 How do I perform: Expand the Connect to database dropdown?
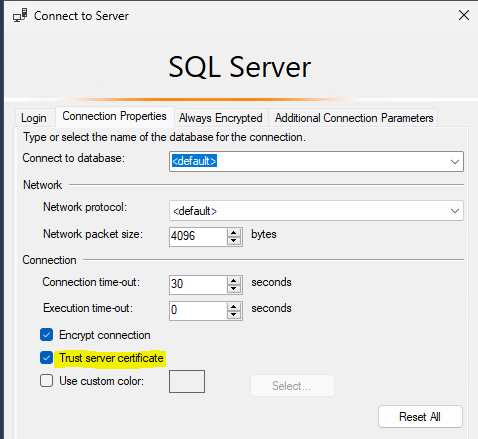pos(455,162)
